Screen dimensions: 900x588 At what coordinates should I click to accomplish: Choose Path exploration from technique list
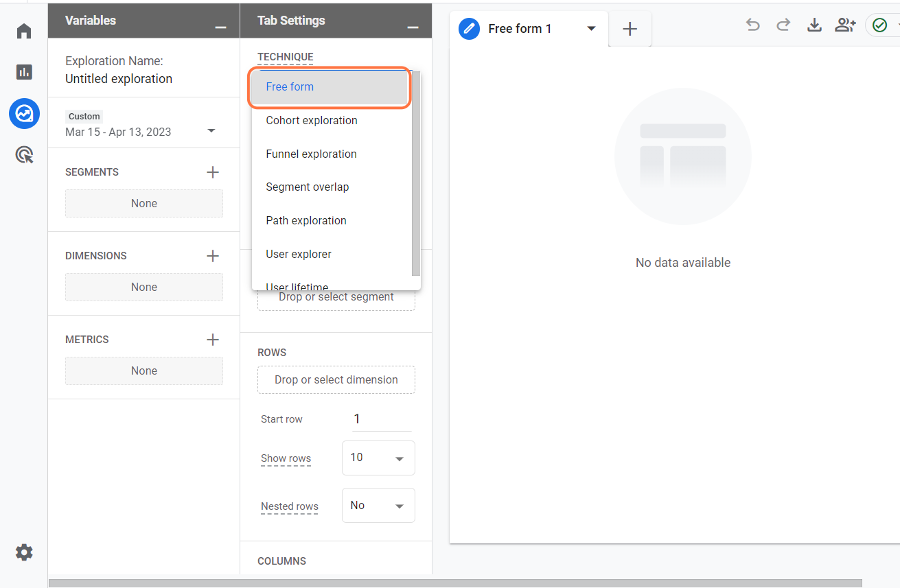(306, 220)
